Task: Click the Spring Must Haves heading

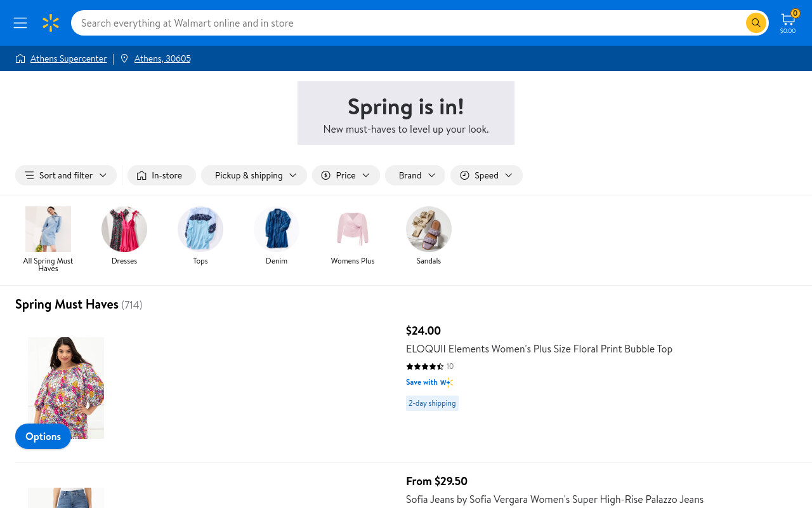Action: 67,304
